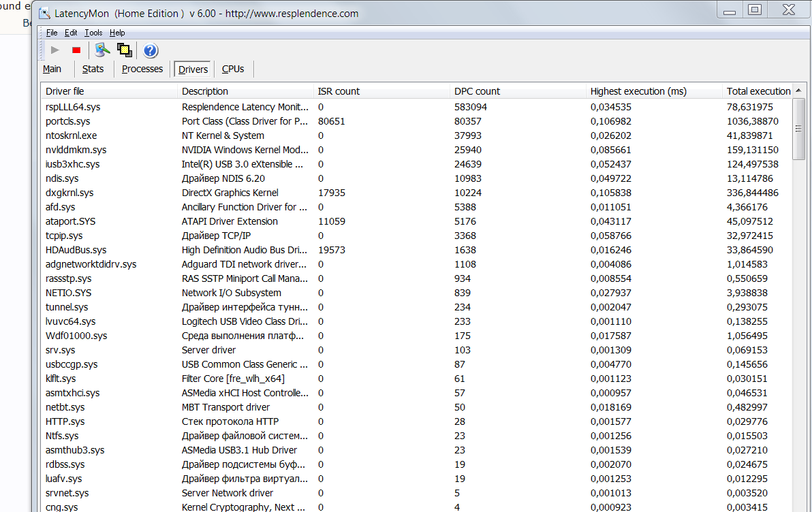Click the analyze report toolbar icon
This screenshot has height=512, width=812.
click(x=102, y=50)
